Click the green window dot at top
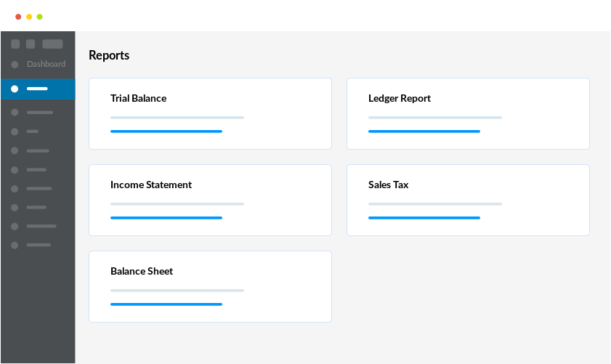Image resolution: width=611 pixels, height=364 pixels. [39, 17]
